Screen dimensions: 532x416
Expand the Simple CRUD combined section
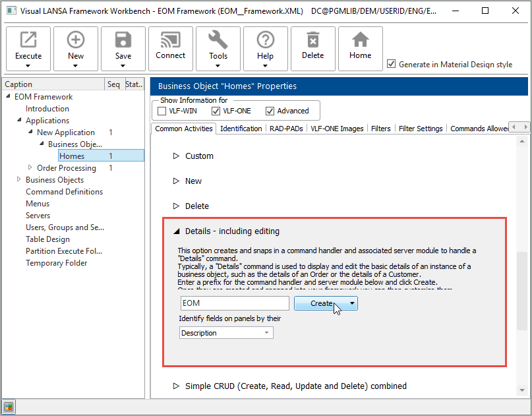[x=176, y=386]
